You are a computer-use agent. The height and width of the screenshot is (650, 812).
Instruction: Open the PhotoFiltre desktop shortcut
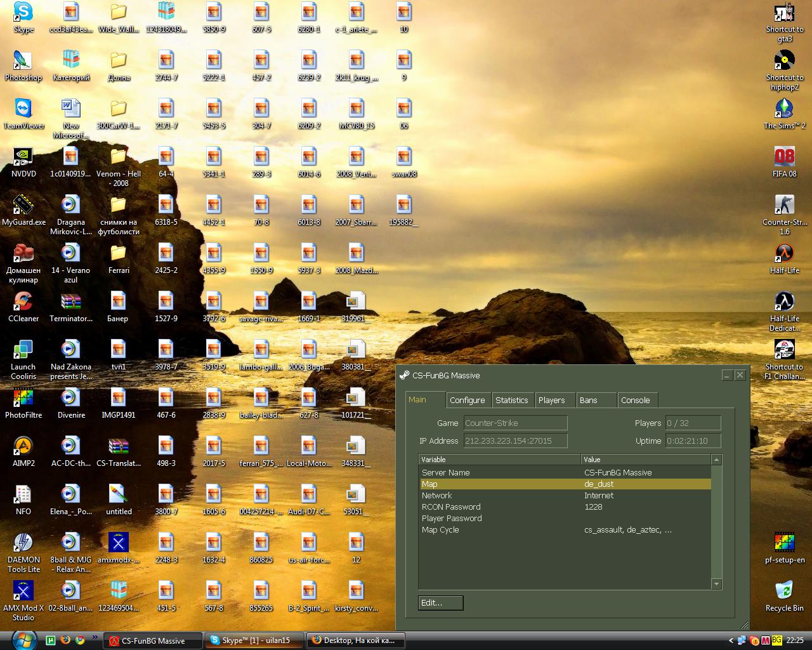23,403
